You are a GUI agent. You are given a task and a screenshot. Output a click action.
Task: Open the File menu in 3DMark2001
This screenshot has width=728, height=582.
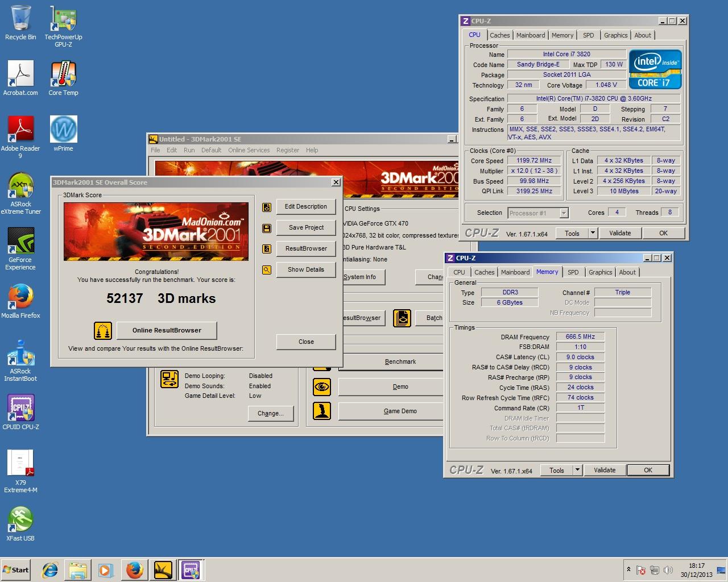tap(155, 150)
